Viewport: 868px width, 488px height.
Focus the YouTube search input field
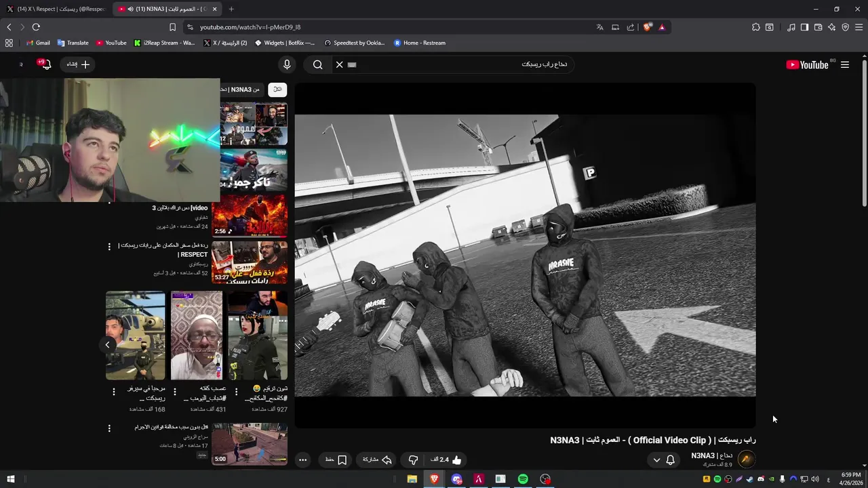click(461, 64)
